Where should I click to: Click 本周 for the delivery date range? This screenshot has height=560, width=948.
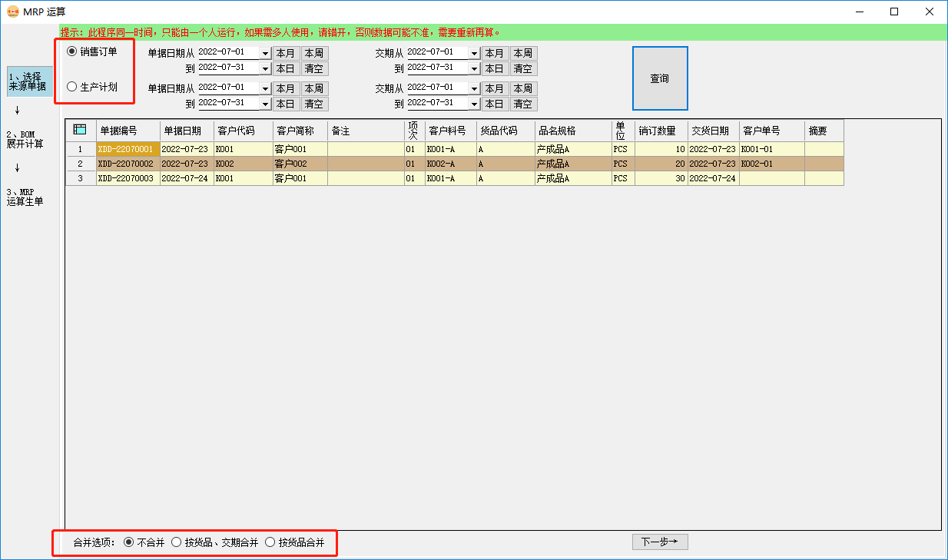[x=522, y=53]
